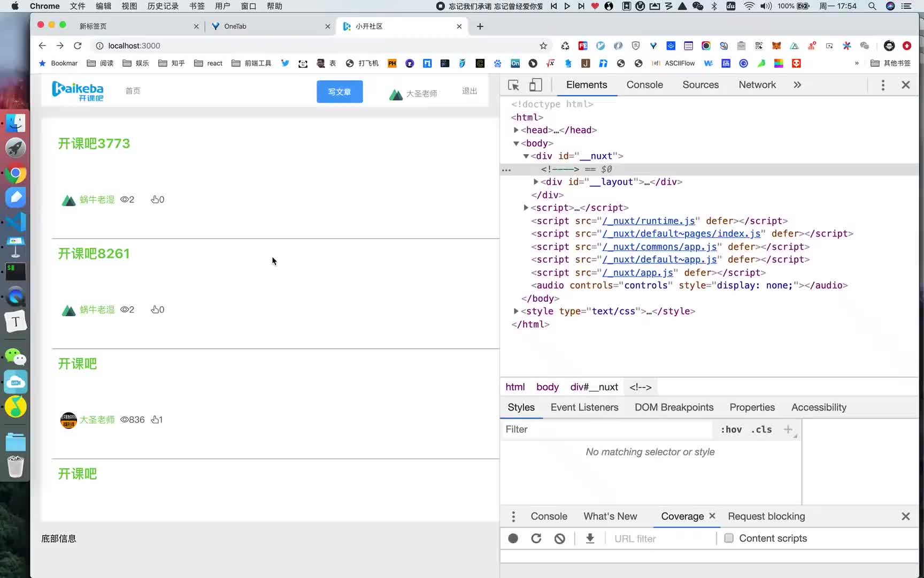Click the Wi-Fi status icon
This screenshot has height=578, width=924.
749,6
